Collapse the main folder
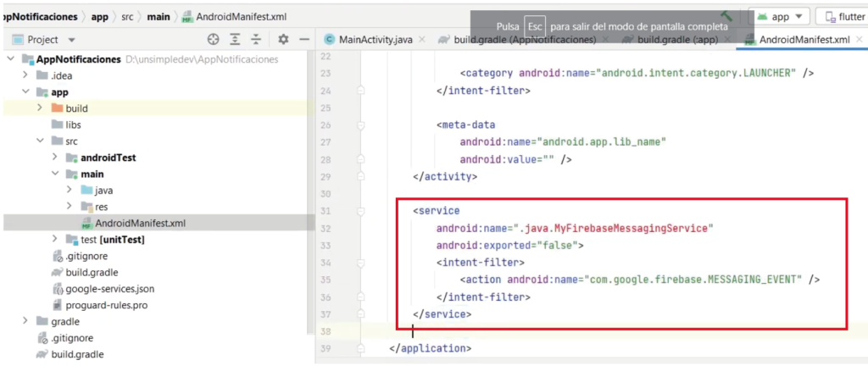 tap(55, 174)
